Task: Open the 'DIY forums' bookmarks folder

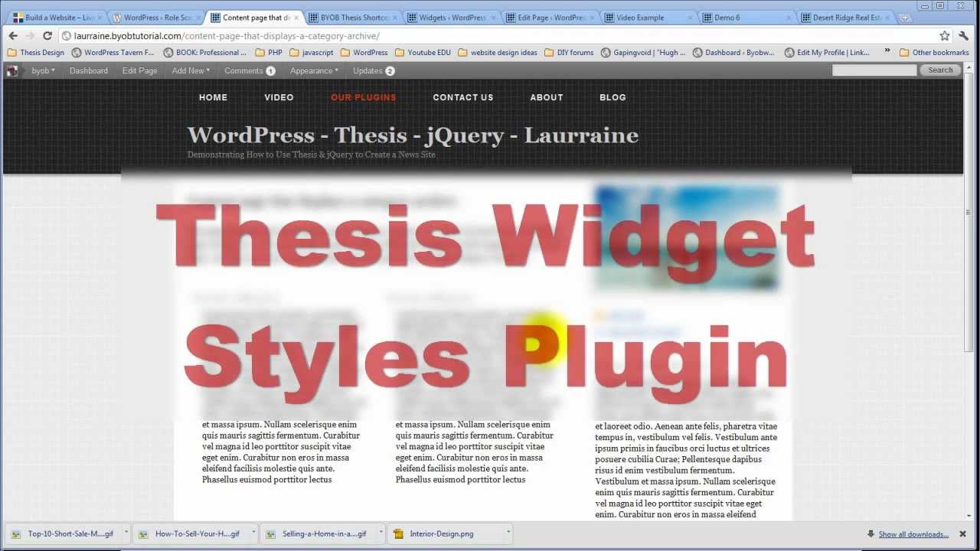Action: [x=569, y=53]
